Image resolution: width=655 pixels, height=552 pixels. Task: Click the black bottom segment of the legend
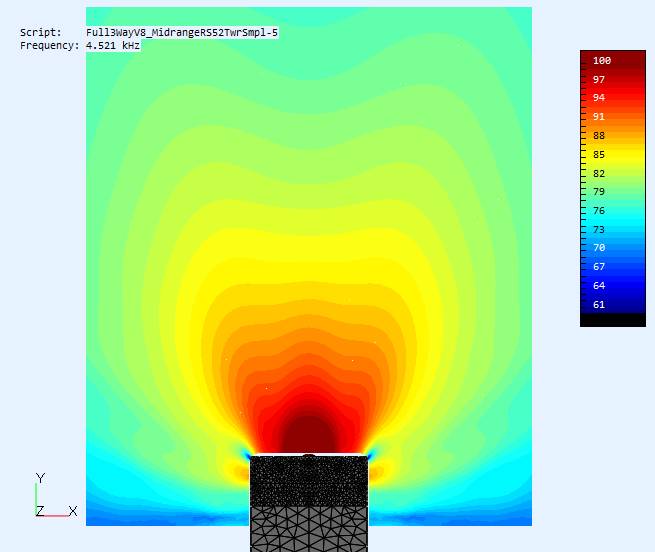[x=613, y=320]
